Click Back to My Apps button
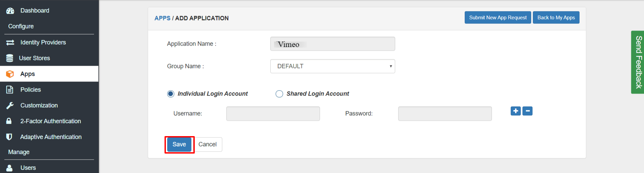 (x=556, y=17)
